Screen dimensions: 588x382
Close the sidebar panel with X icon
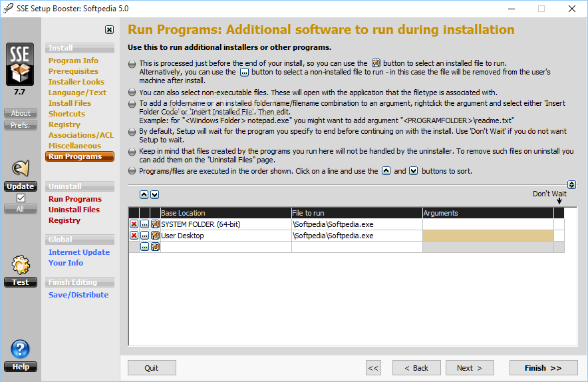pos(110,30)
